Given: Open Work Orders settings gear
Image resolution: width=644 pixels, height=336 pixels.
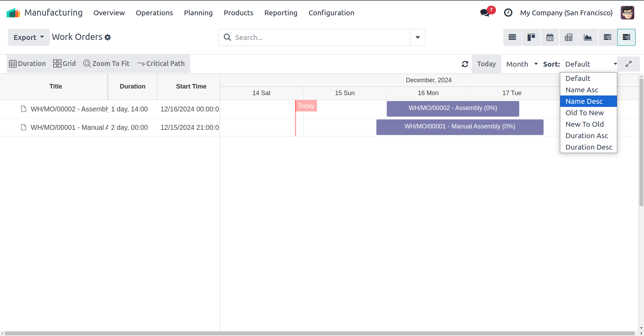Looking at the screenshot, I should (108, 37).
